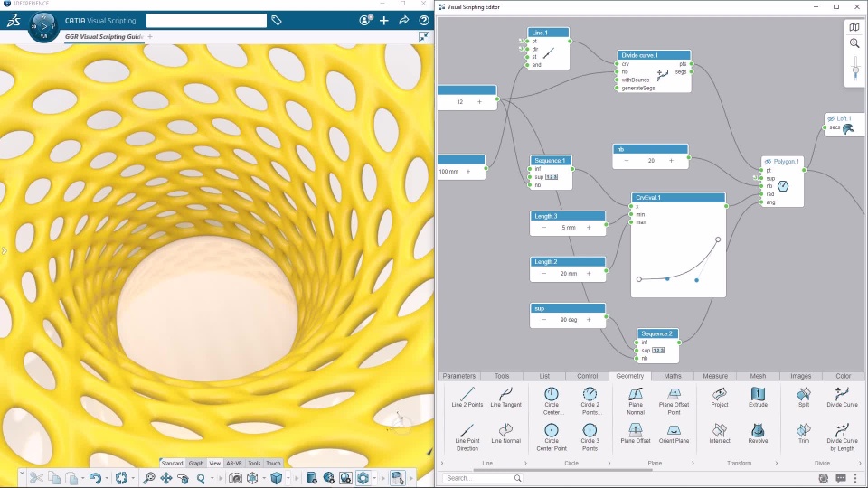Screen dimensions: 868x488
Task: Insert a Project transform node
Action: click(x=720, y=398)
